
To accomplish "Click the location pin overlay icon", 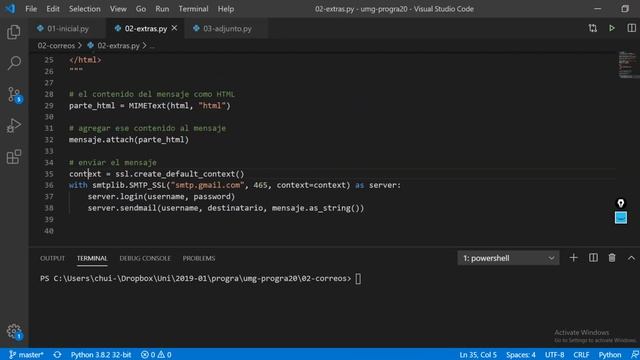I will 621,203.
